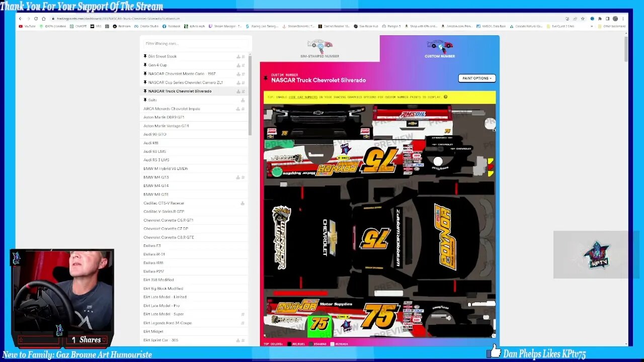This screenshot has width=644, height=362.
Task: Click the third top color swatch
Action: click(332, 344)
